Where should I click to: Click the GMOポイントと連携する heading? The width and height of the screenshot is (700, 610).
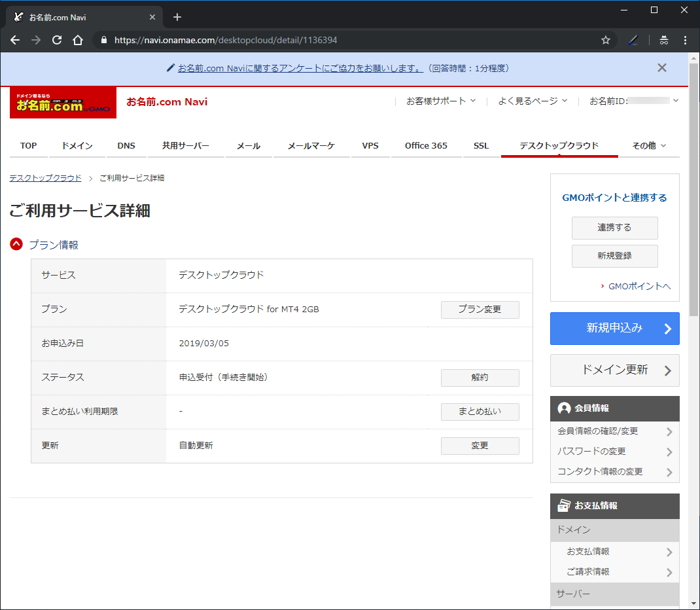615,198
